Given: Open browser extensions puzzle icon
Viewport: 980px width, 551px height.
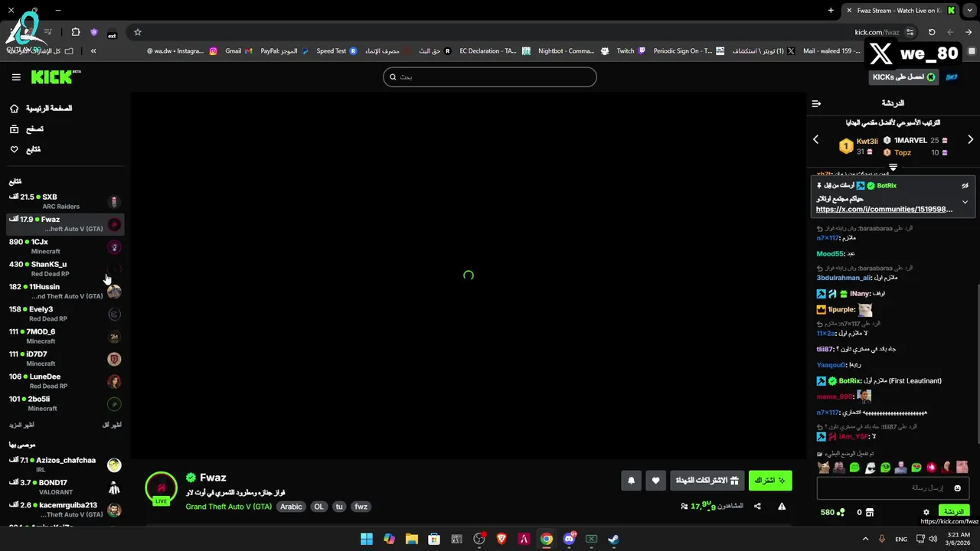Looking at the screenshot, I should point(76,32).
